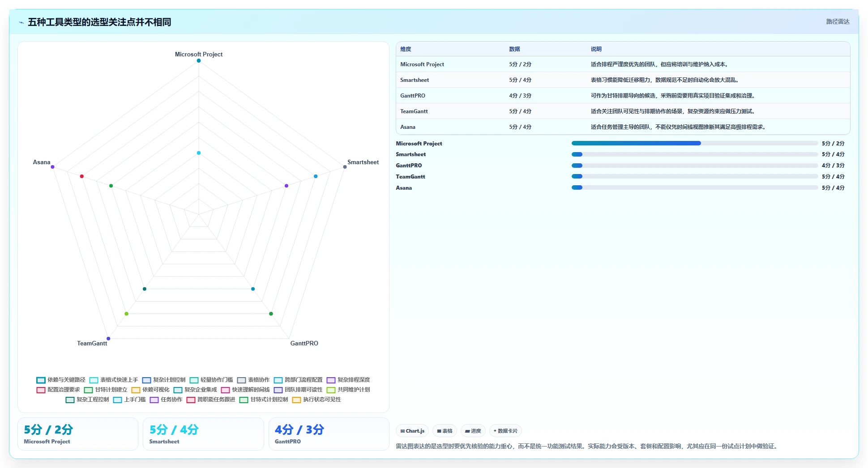
Task: Toggle the 复杂排程深度 legend item
Action: (348, 380)
